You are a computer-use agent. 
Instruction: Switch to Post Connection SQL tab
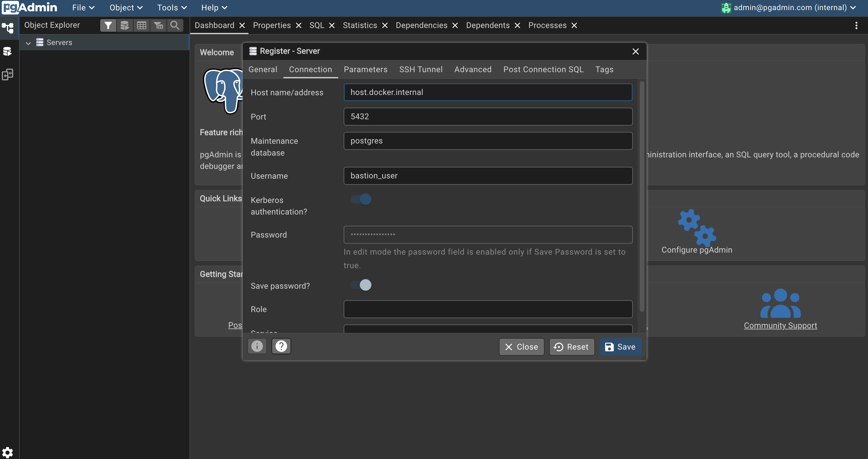543,69
